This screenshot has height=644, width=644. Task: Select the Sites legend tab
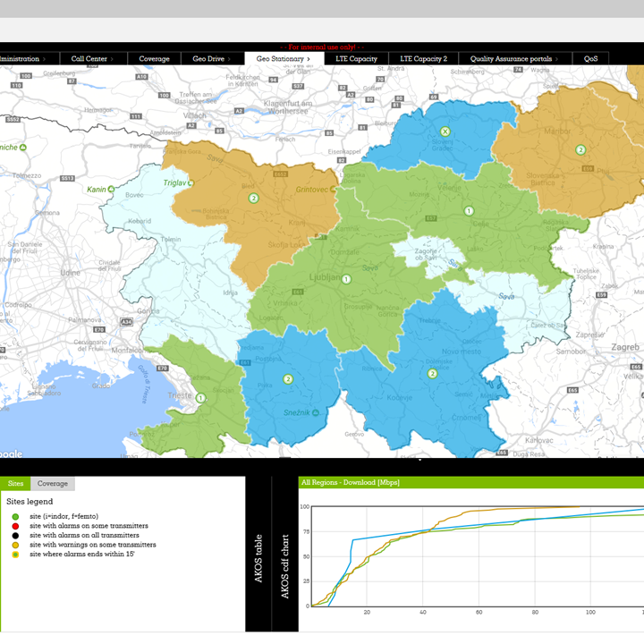(15, 484)
